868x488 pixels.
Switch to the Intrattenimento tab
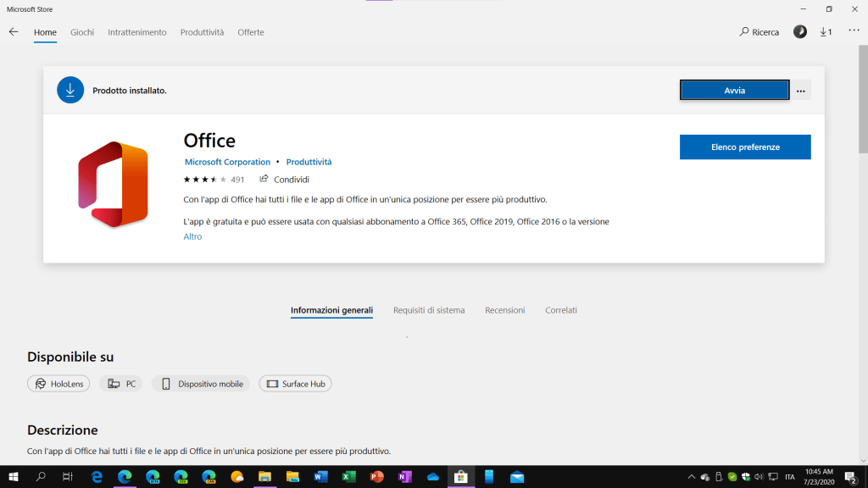137,32
